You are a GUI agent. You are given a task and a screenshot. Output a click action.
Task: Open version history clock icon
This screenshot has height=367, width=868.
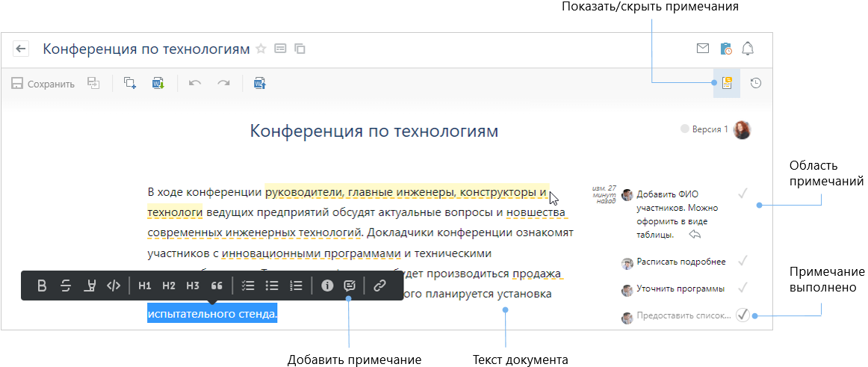coord(756,83)
